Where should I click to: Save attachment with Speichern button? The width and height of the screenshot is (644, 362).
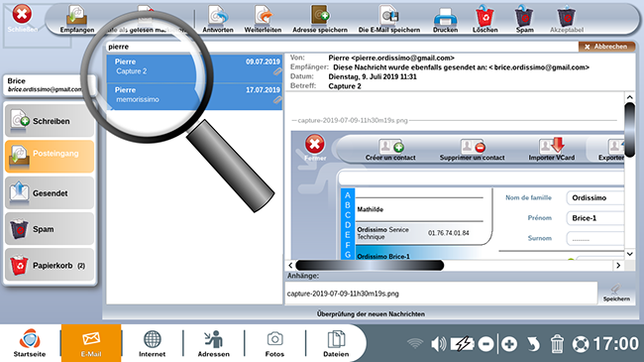(616, 293)
